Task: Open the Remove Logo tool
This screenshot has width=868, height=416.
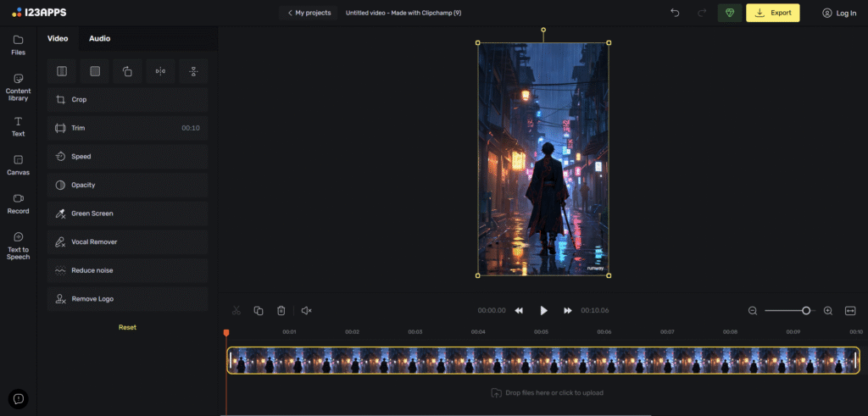Action: pos(127,299)
